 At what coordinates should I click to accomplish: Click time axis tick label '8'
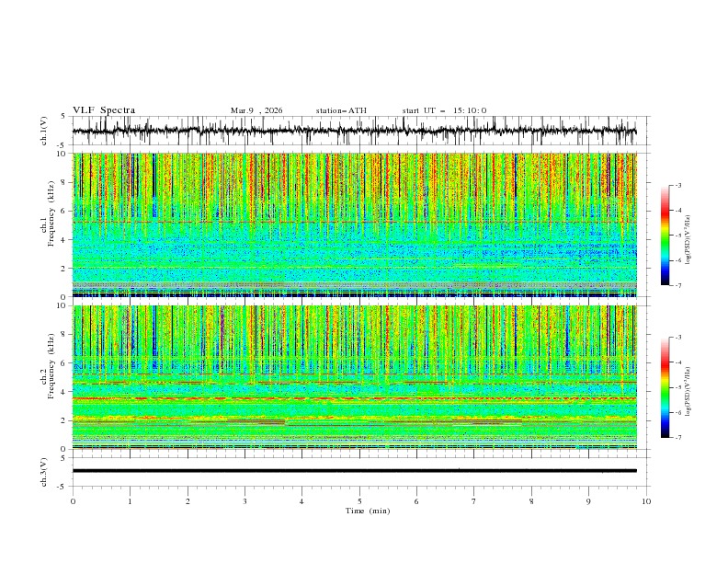click(531, 501)
